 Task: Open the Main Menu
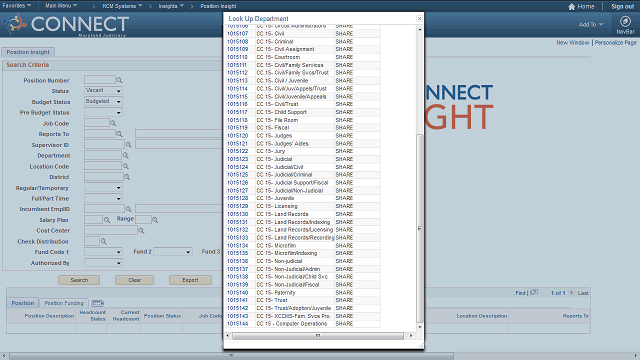click(61, 6)
